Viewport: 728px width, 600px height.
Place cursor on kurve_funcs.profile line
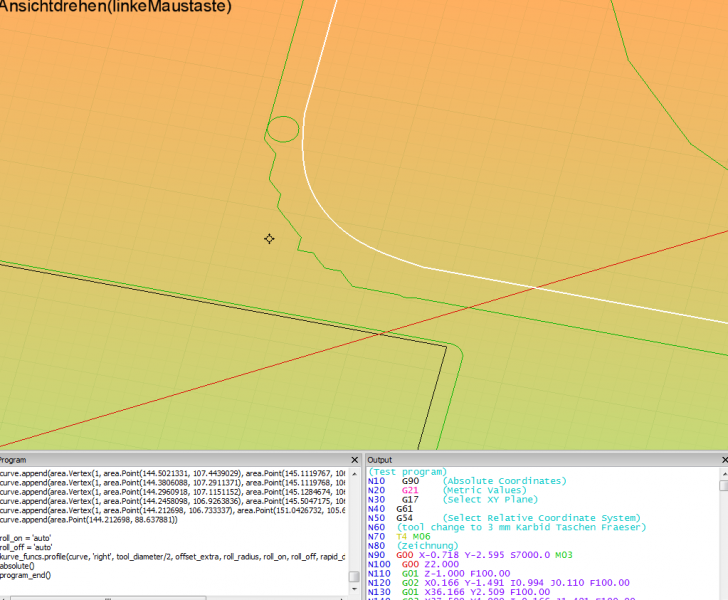tap(170, 556)
